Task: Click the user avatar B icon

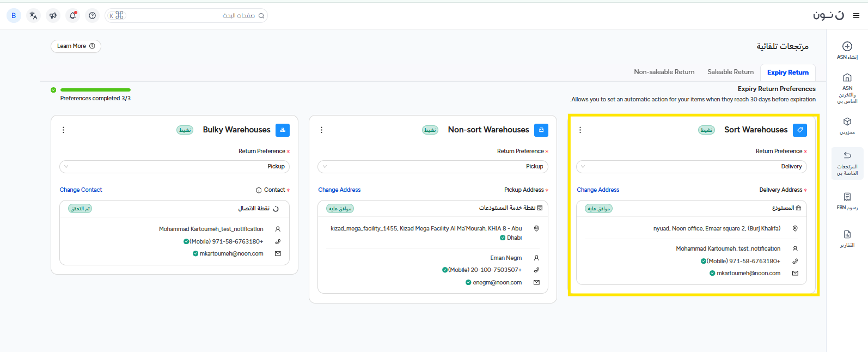Action: (14, 16)
